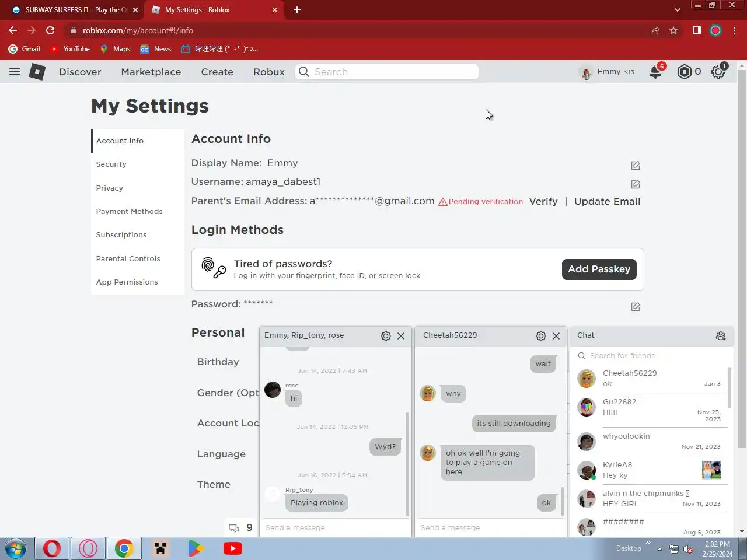Select the Create nav item

[x=217, y=72]
